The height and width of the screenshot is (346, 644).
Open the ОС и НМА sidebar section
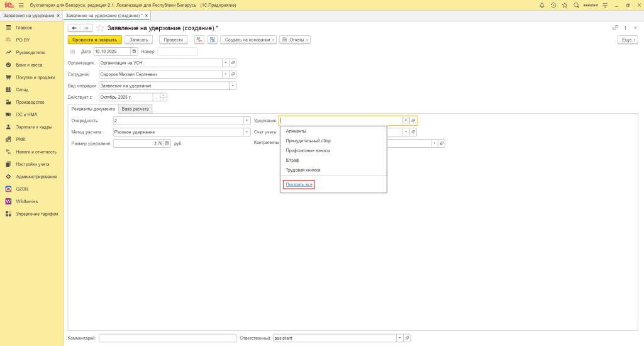point(26,114)
